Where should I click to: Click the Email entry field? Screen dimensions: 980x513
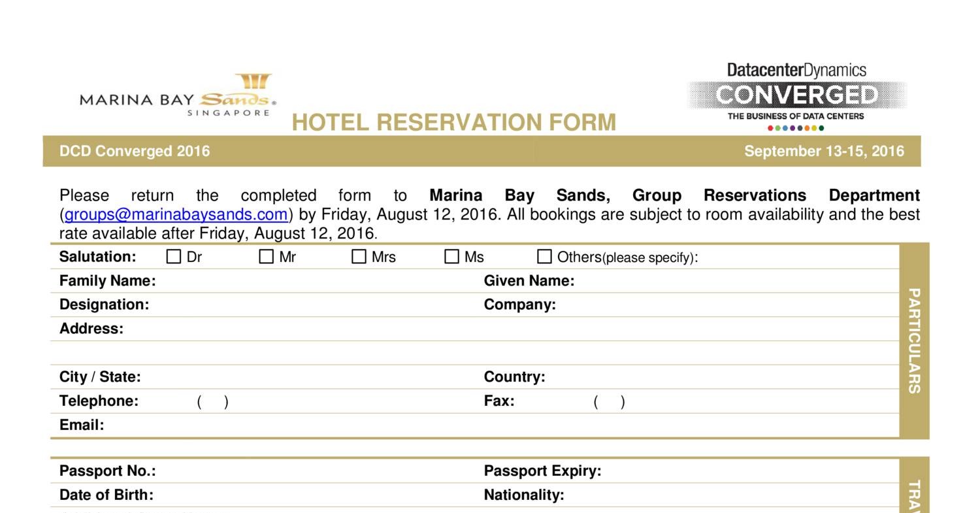tap(457, 425)
